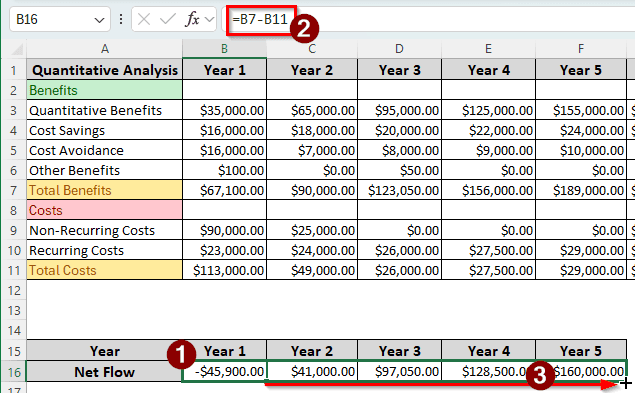Select column F header
Screen dimensions: 635x393
point(581,49)
